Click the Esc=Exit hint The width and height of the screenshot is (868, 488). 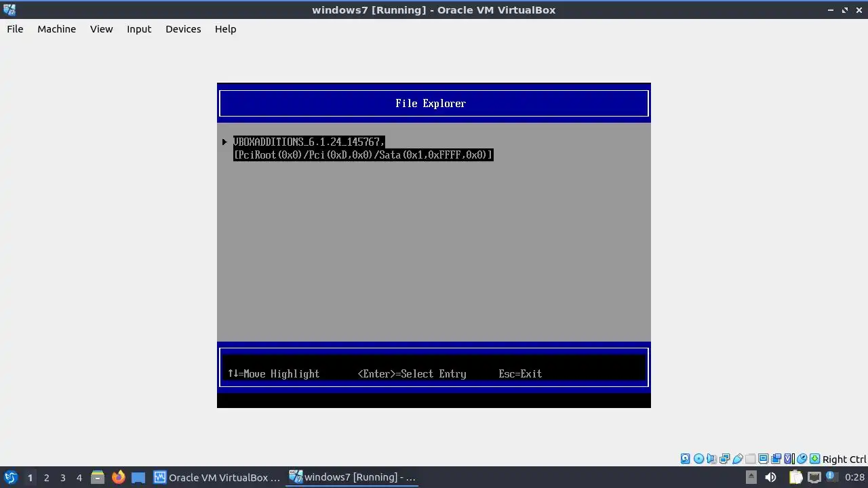point(520,374)
